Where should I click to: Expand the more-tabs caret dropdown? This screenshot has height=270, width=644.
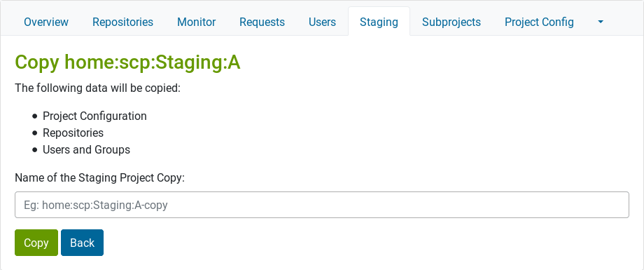[601, 22]
